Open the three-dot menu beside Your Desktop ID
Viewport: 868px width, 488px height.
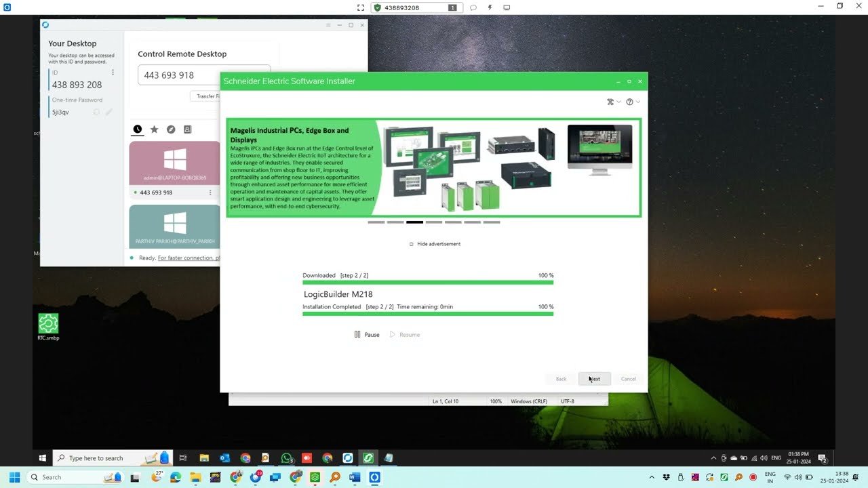click(113, 73)
